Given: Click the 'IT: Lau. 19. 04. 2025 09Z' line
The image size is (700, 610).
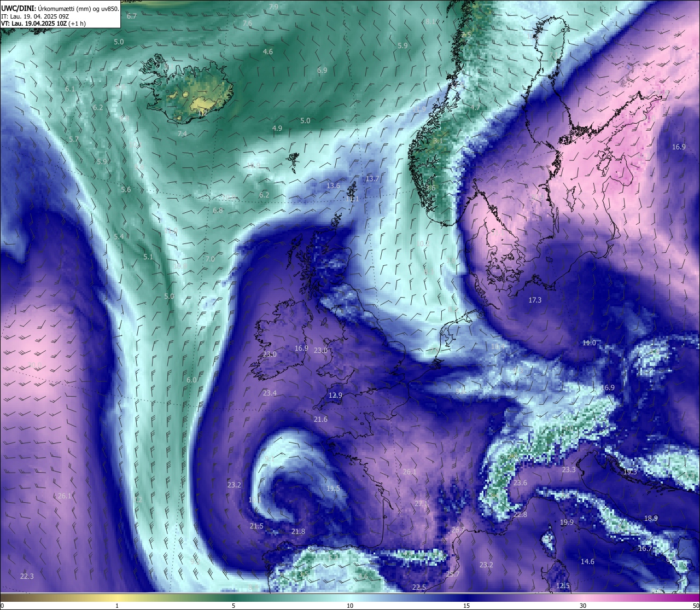Looking at the screenshot, I should click(x=35, y=16).
